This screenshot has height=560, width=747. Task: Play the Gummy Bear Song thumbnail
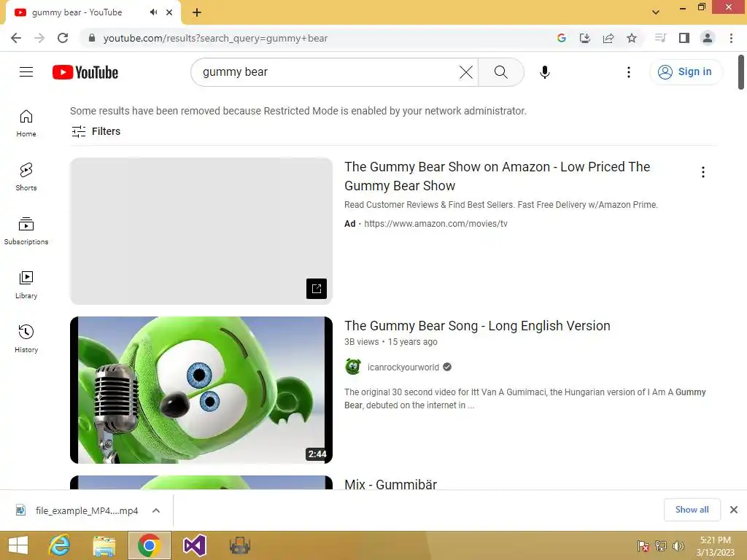click(201, 390)
